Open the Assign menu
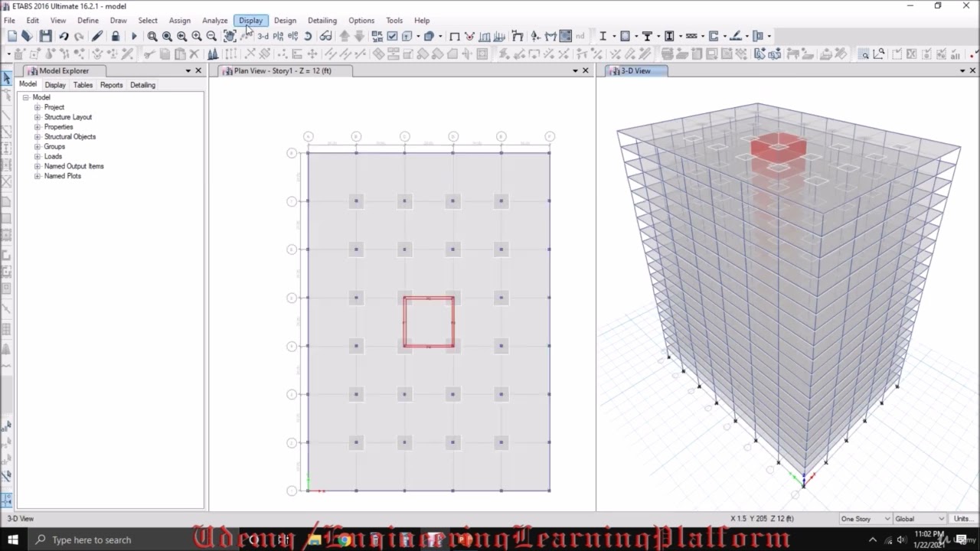The image size is (980, 551). pyautogui.click(x=179, y=21)
